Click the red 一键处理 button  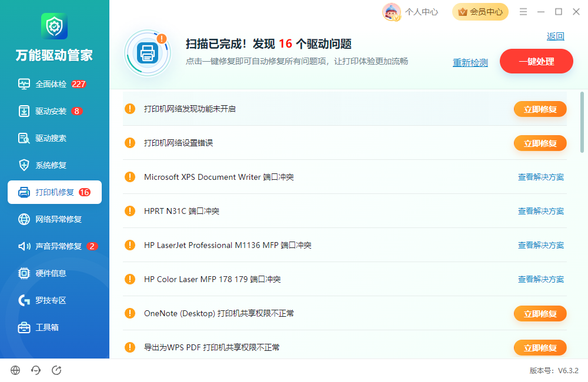click(536, 61)
